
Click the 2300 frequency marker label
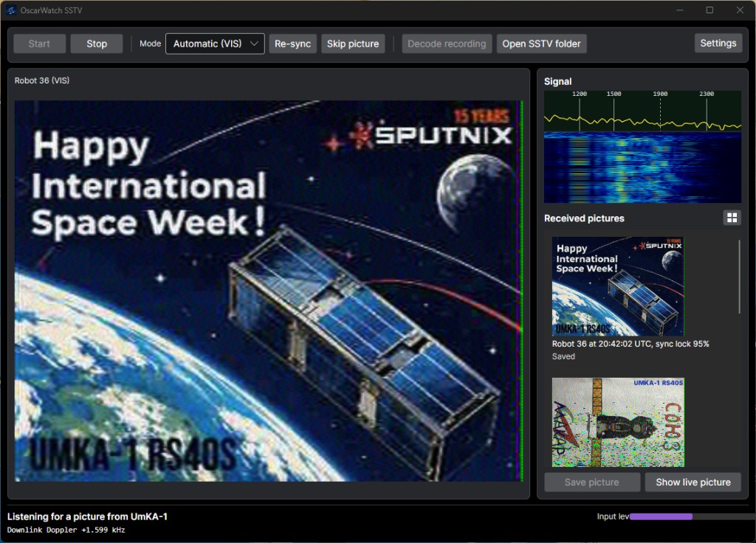pyautogui.click(x=707, y=94)
